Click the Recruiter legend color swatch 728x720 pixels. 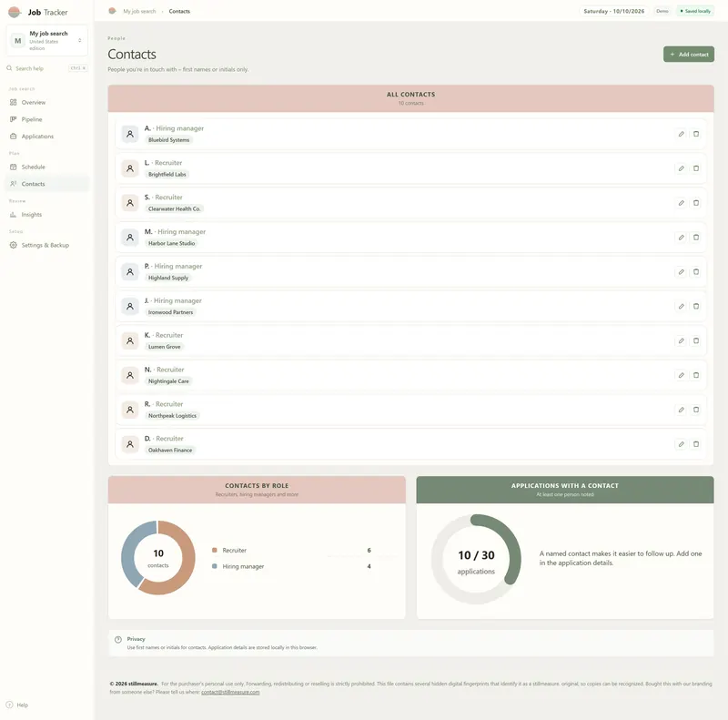tap(215, 550)
